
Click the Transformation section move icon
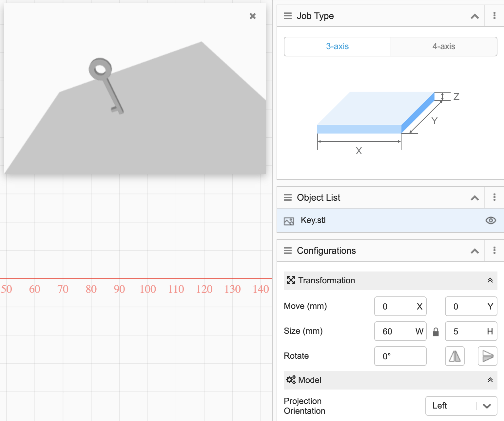(291, 280)
